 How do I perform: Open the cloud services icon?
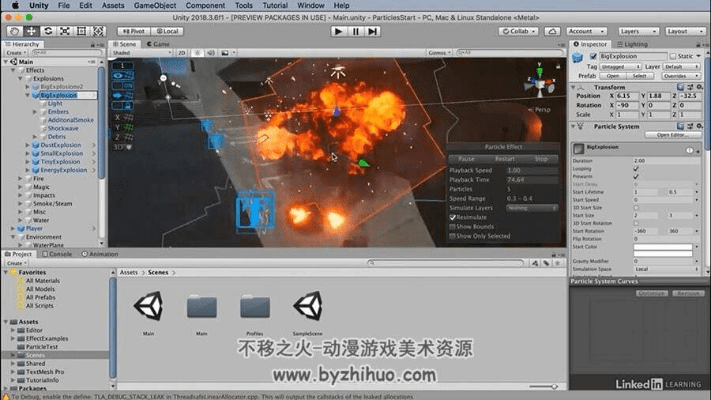tap(552, 31)
